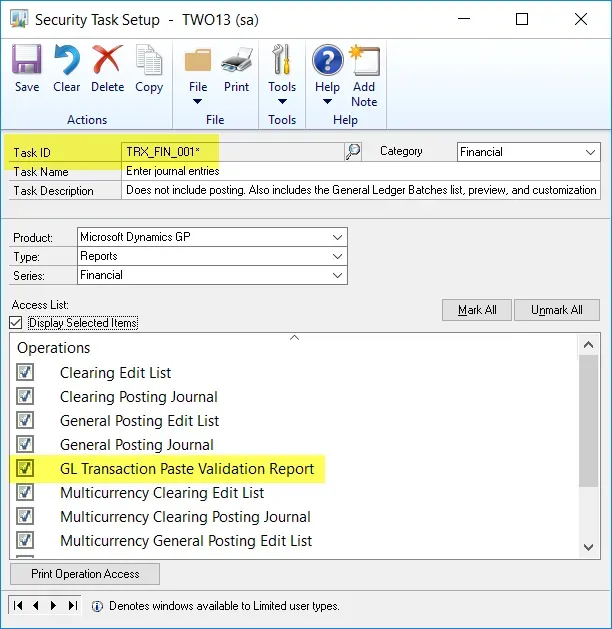Click the Delete red X icon
612x629 pixels.
point(107,62)
